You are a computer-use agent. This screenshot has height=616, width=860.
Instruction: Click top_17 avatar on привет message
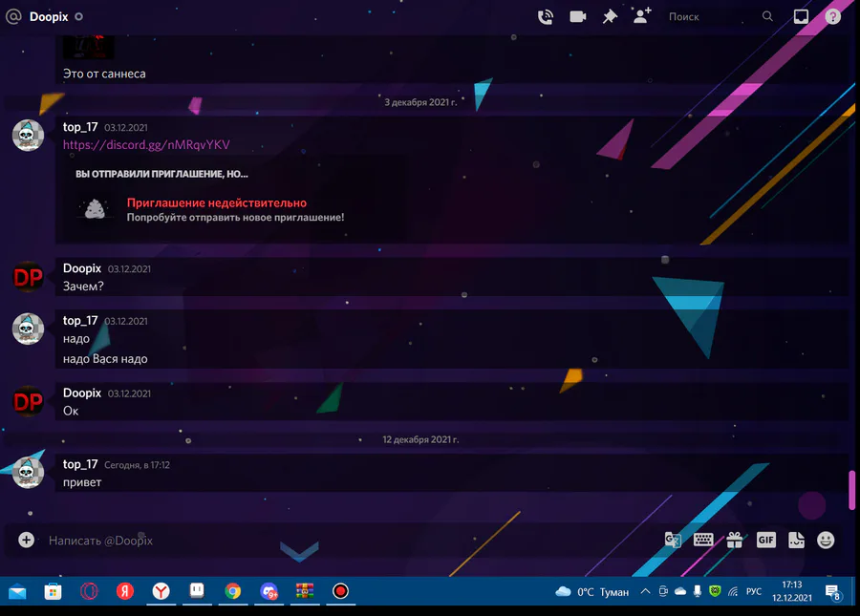[28, 472]
